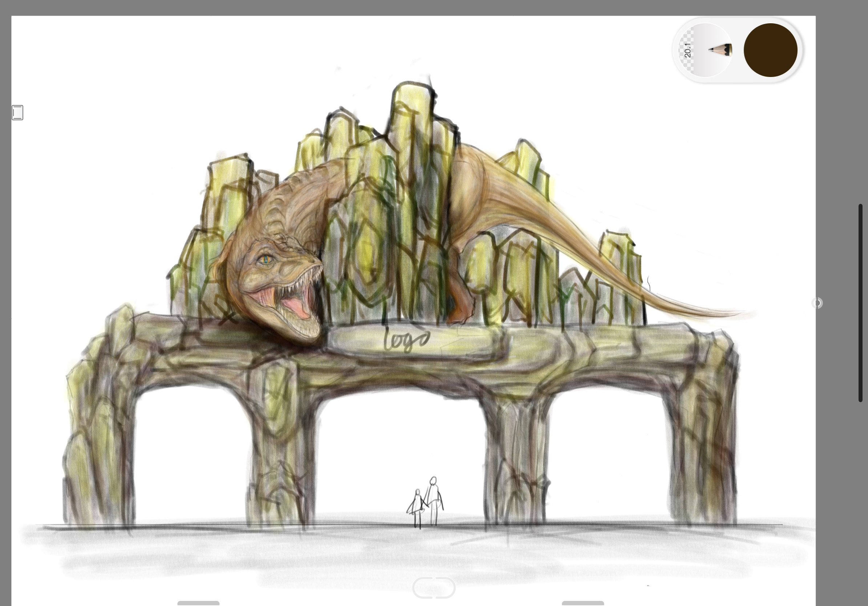Click the vertical scrollbar on right edge
This screenshot has width=868, height=606.
pos(860,302)
